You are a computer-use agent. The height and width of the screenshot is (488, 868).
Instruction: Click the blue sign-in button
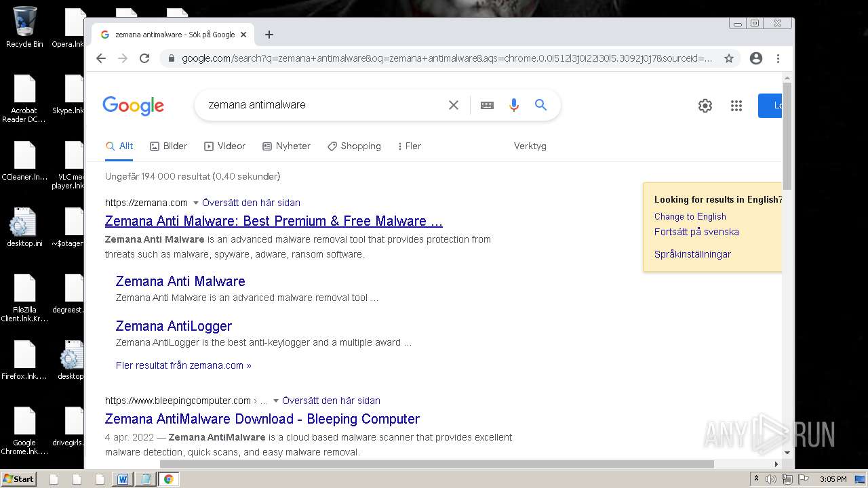pos(770,106)
